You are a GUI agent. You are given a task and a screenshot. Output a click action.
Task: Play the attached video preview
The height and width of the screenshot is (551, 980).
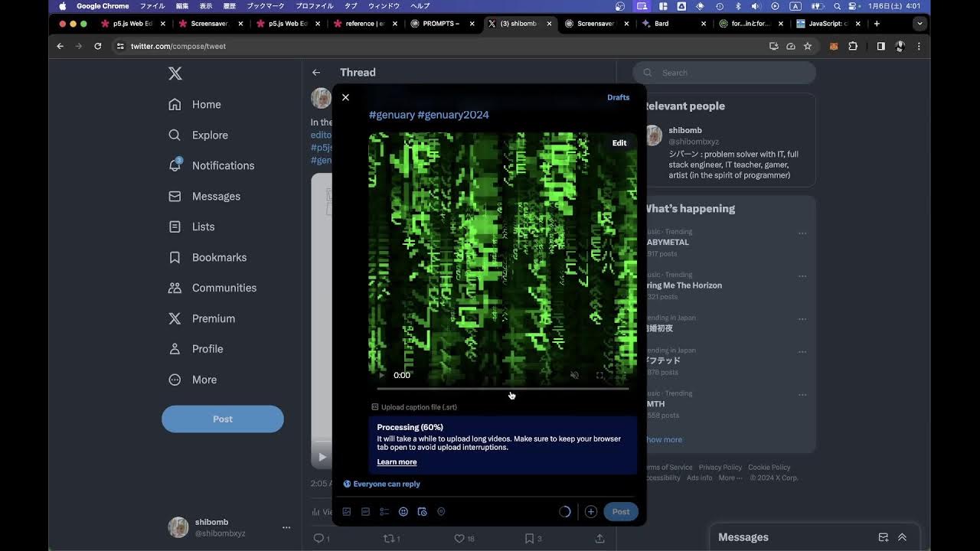[382, 375]
